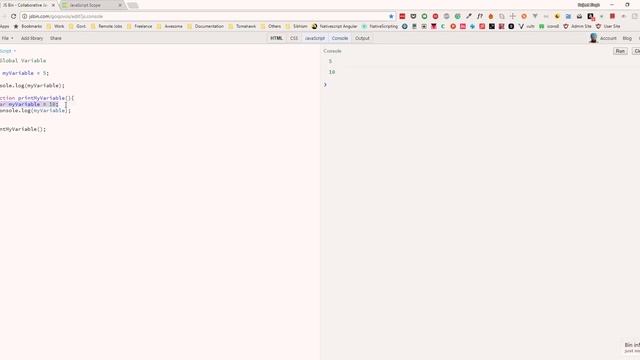
Task: Reload the page with the refresh icon
Action: (13, 16)
